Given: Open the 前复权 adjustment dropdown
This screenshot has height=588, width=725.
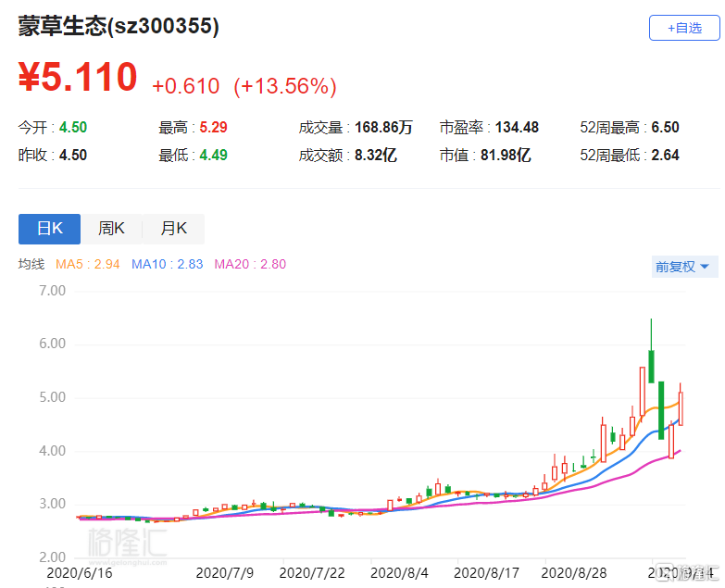Looking at the screenshot, I should click(685, 267).
